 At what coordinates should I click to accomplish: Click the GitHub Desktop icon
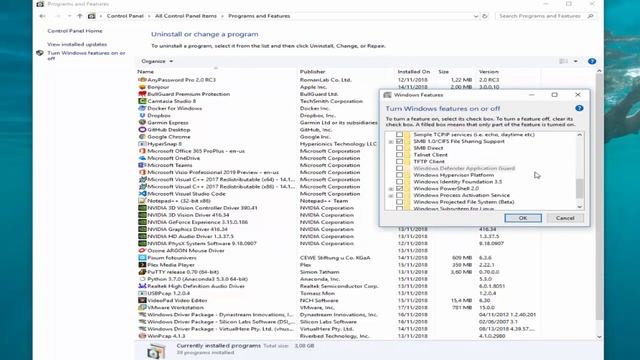click(x=142, y=129)
